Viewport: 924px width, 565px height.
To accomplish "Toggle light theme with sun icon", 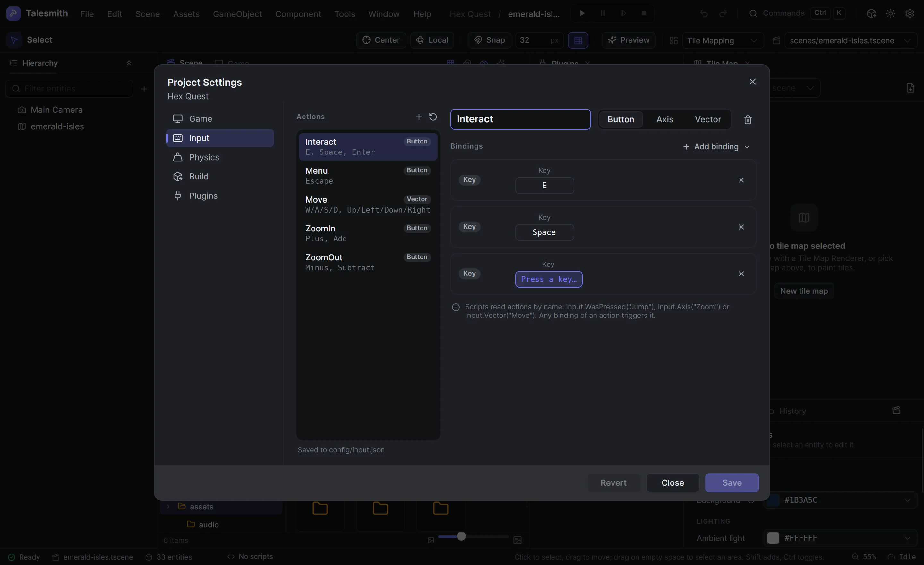I will click(890, 13).
